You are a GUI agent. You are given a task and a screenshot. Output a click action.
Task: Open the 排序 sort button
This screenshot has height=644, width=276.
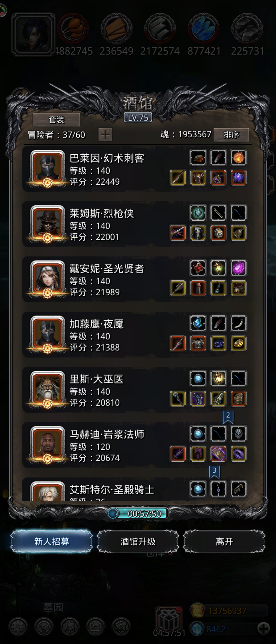[231, 135]
